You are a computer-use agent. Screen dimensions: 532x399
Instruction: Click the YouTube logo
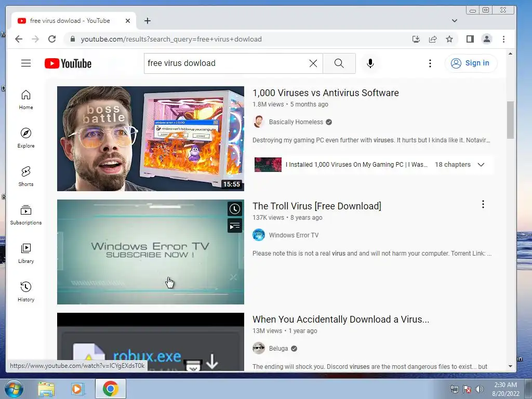tap(68, 63)
